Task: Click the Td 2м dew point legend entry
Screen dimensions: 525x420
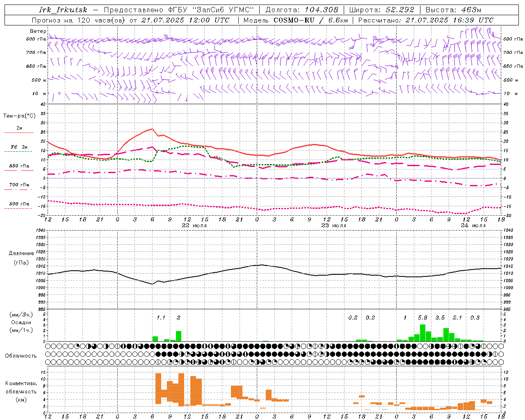Action: [19, 147]
